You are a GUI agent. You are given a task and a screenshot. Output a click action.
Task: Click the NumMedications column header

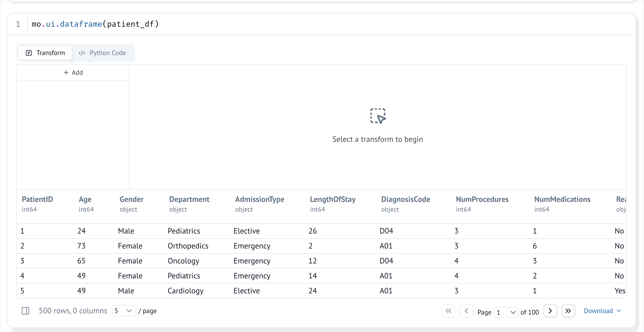coord(562,199)
